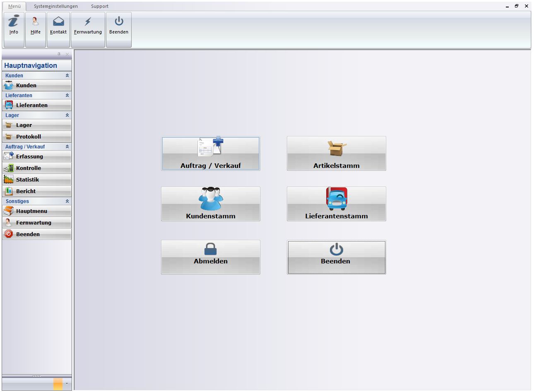Open the Support tab
Viewport: 534px width, 392px height.
point(100,7)
